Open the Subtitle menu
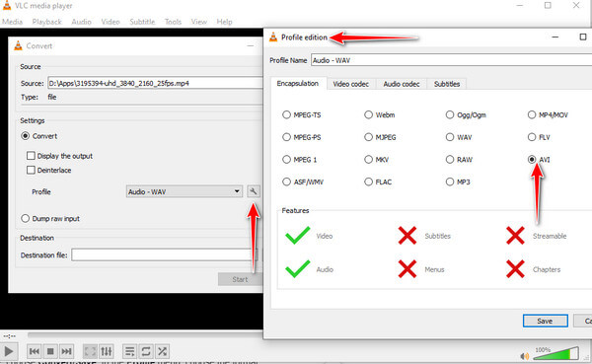This screenshot has height=364, width=592. 142,22
